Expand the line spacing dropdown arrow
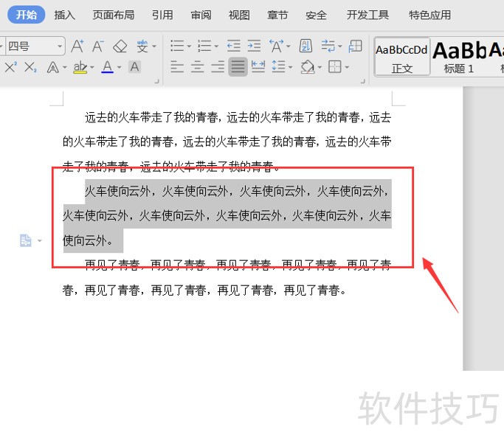The width and height of the screenshot is (504, 446). point(291,67)
